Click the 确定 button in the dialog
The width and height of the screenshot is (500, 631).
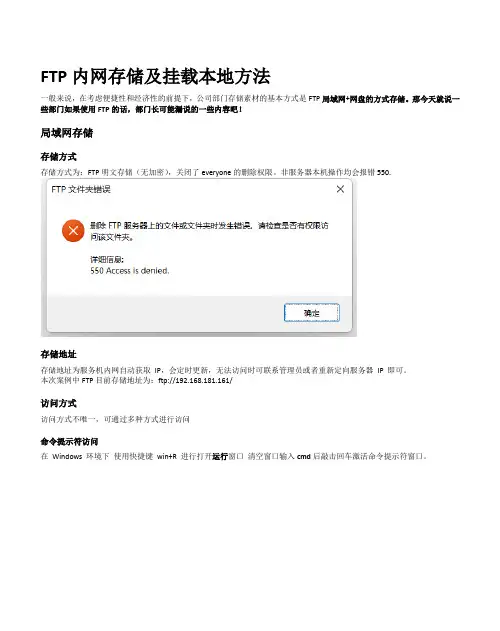coord(312,313)
